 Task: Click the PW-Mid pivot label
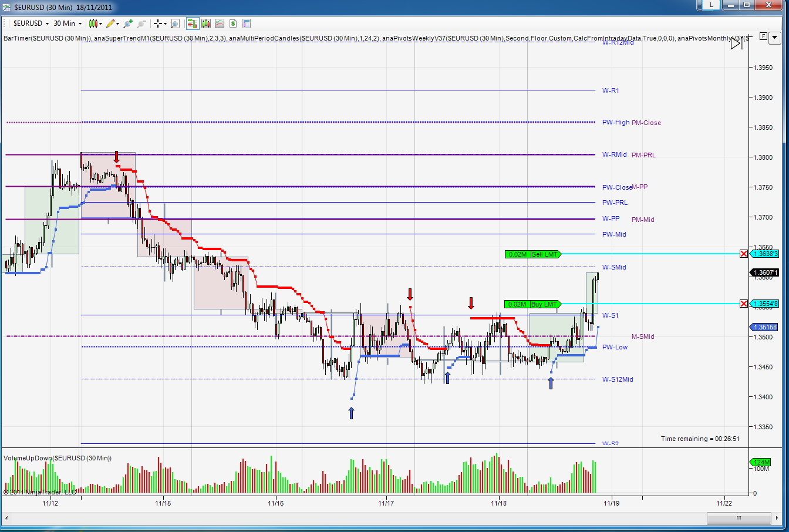pos(614,234)
